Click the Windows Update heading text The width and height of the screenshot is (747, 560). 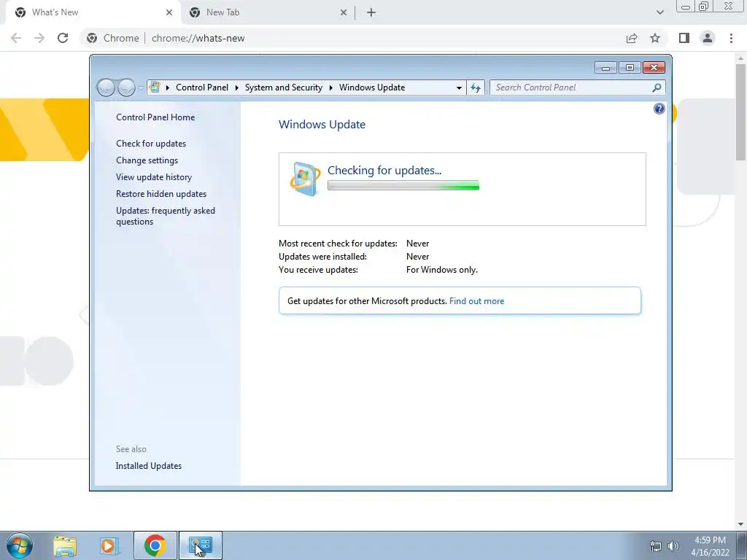point(322,124)
